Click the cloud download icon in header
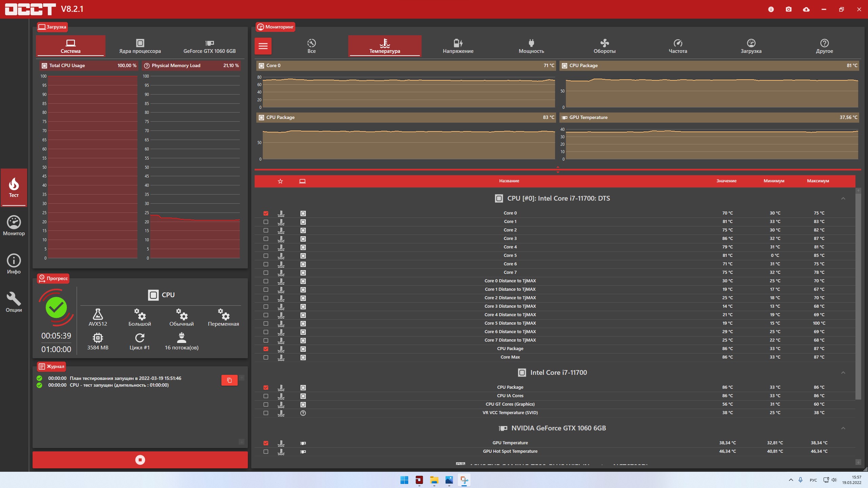Viewport: 868px width, 488px height. coord(806,9)
